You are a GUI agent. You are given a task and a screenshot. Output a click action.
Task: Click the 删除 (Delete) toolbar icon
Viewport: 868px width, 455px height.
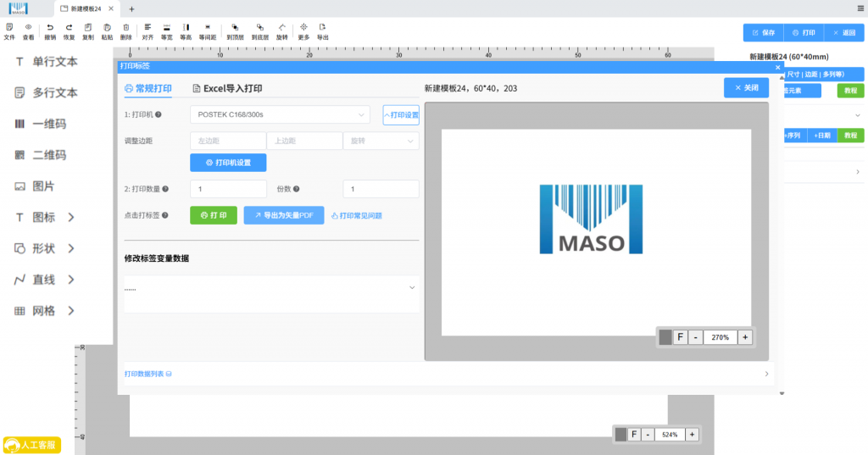126,31
